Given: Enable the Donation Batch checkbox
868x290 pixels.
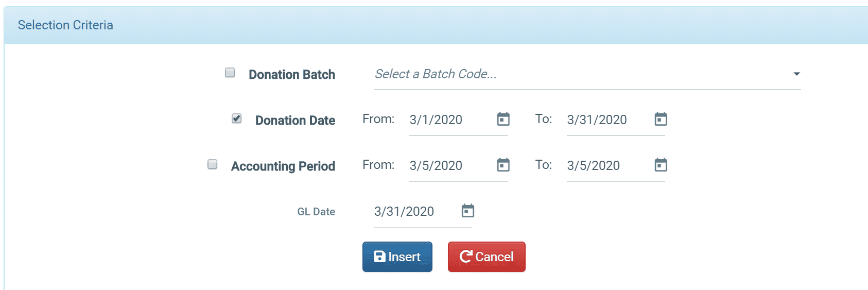Looking at the screenshot, I should click(x=230, y=73).
